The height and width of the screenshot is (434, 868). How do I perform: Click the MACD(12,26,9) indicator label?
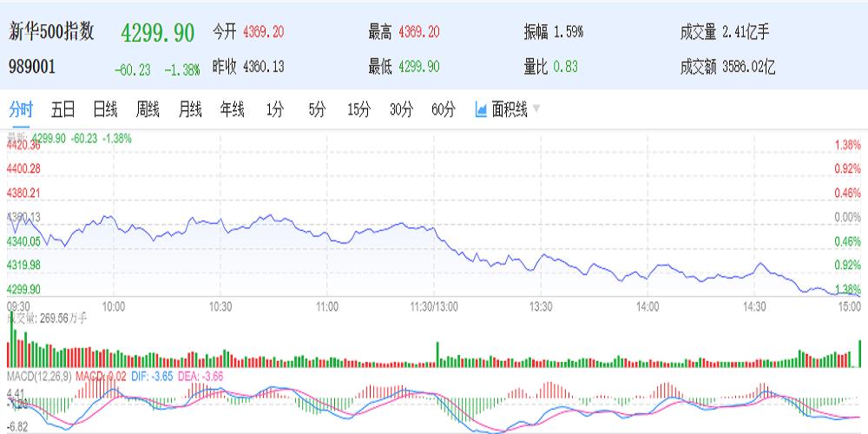pyautogui.click(x=38, y=376)
